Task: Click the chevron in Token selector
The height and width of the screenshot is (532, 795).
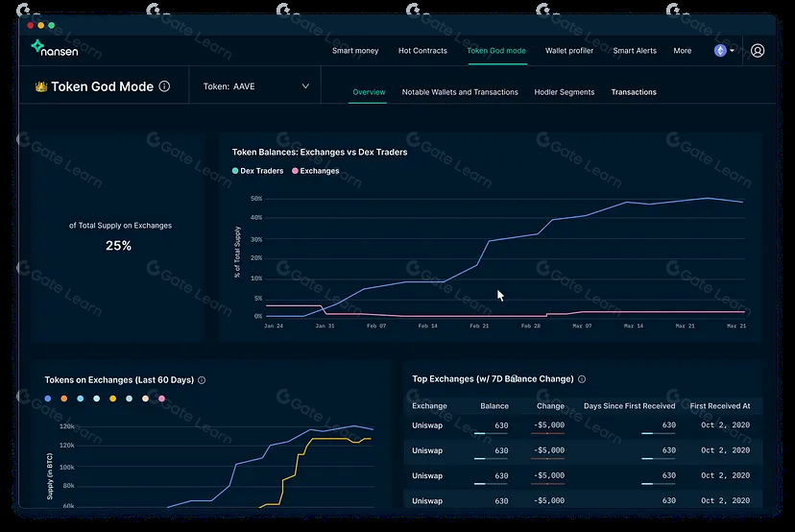Action: (x=305, y=86)
